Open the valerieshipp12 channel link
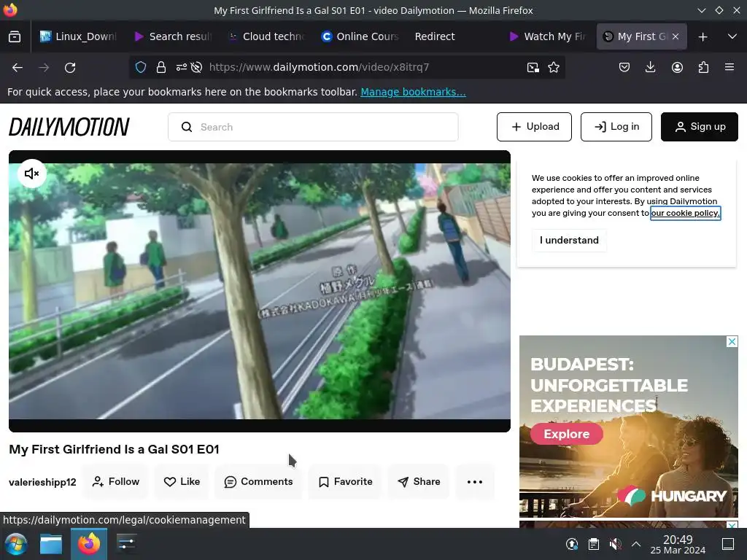The height and width of the screenshot is (560, 747). (42, 482)
